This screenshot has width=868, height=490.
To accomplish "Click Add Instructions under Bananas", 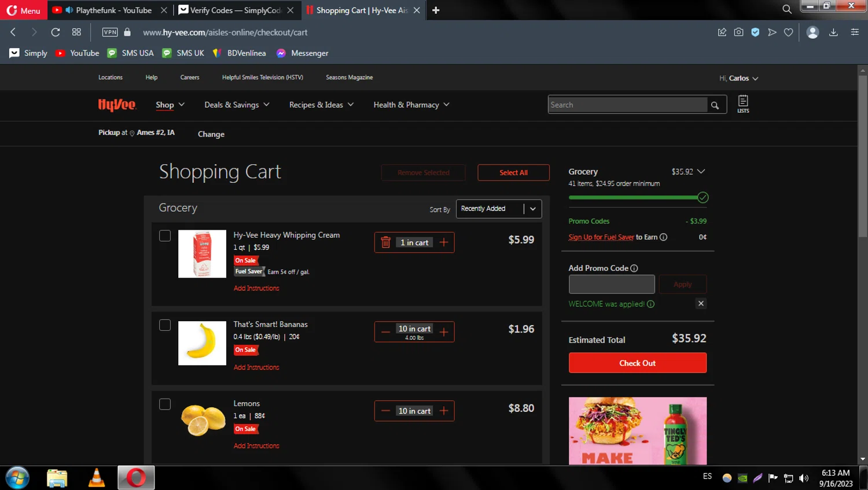I will click(256, 367).
